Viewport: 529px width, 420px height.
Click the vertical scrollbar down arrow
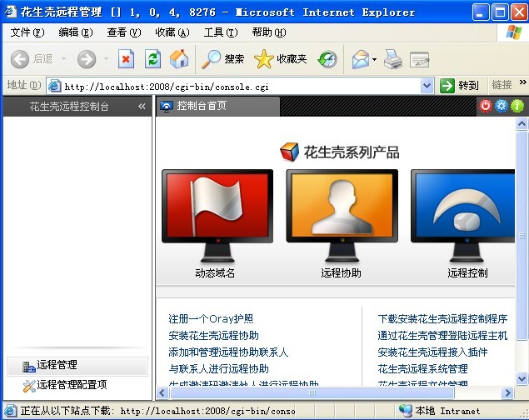coord(522,378)
